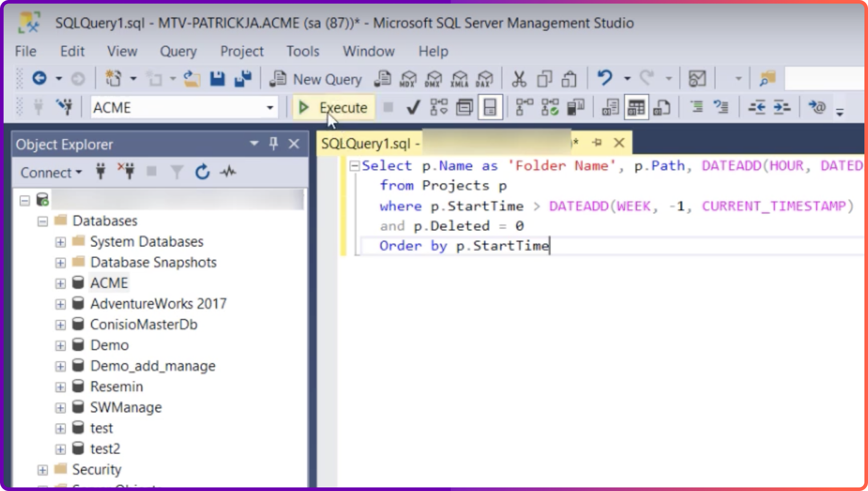Click the Disconnect icon in Object Explorer
The width and height of the screenshot is (868, 491).
[x=126, y=172]
